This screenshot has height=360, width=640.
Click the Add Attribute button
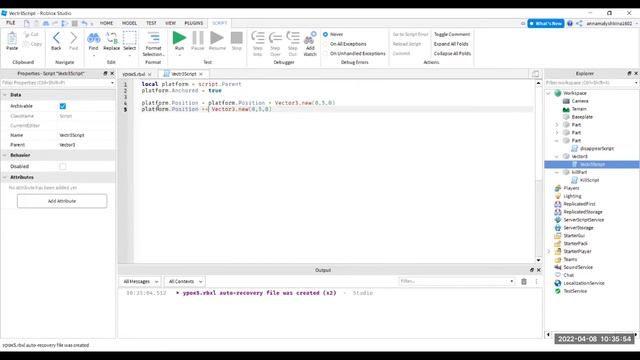[62, 201]
